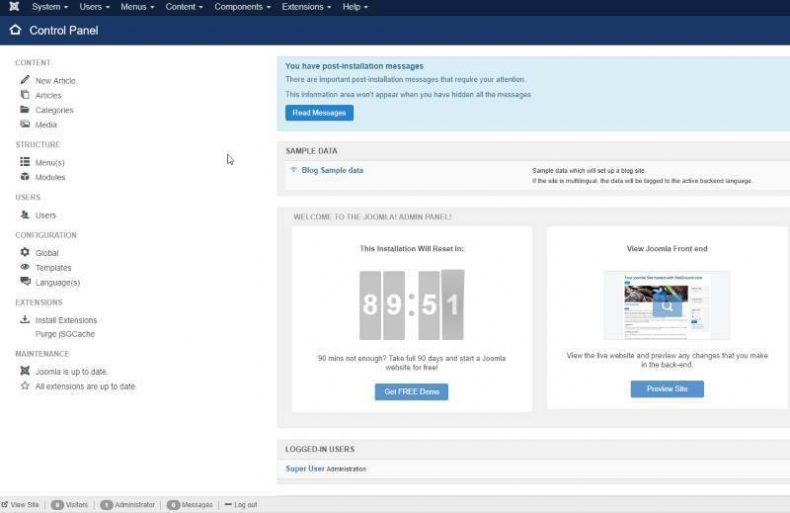Click the Media image icon in sidebar
Screen dimensions: 790x513
pos(25,125)
